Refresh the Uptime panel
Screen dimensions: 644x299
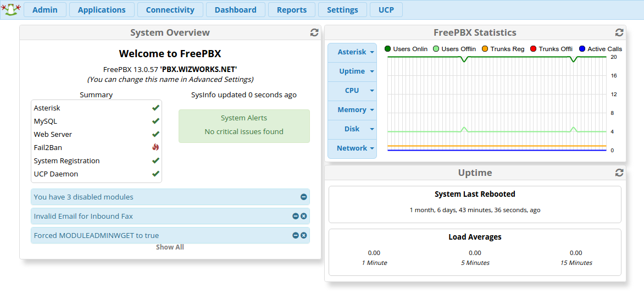click(x=619, y=173)
